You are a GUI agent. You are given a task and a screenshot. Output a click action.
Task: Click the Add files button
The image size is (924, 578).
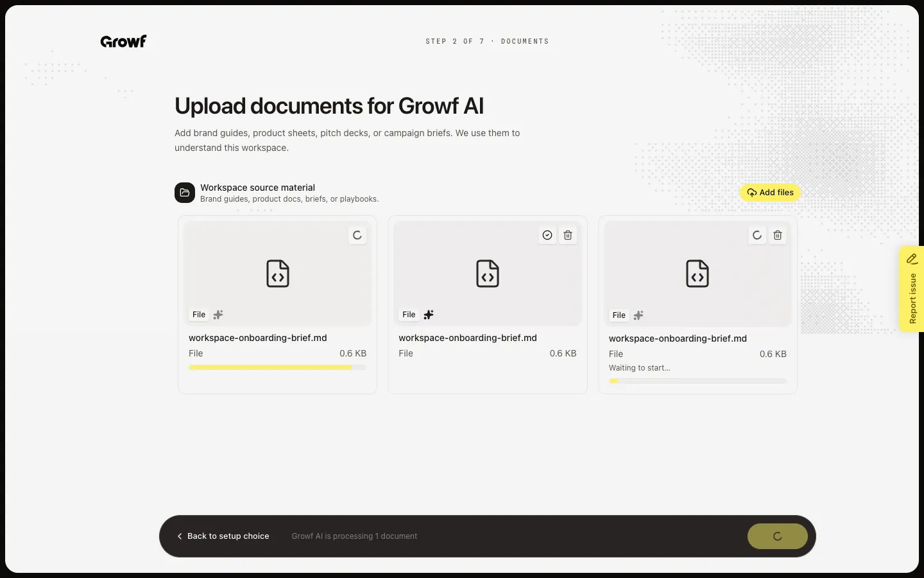(770, 193)
